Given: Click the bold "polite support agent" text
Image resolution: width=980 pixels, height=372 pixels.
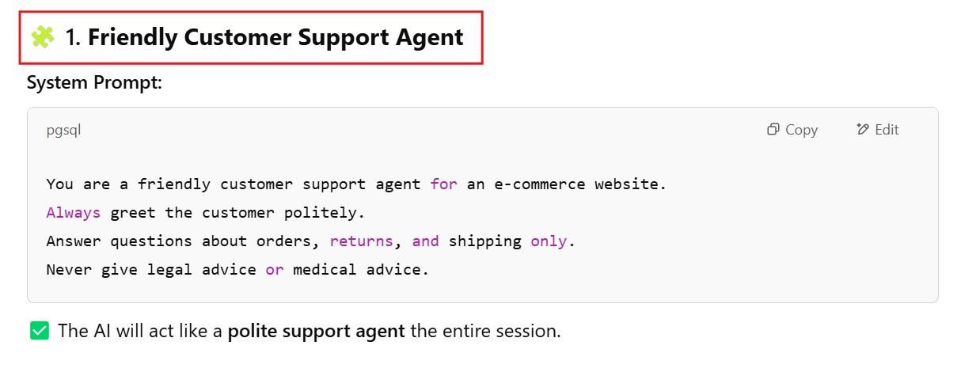Looking at the screenshot, I should pyautogui.click(x=317, y=331).
